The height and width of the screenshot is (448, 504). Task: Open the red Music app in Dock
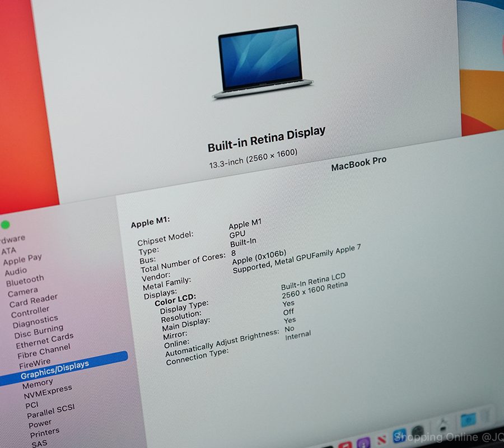coord(344,446)
